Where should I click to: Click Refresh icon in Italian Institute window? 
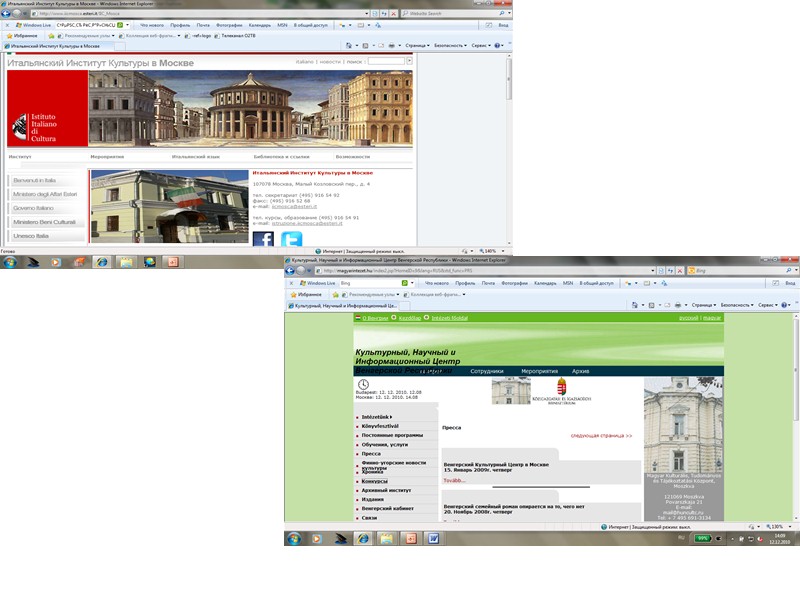point(384,14)
